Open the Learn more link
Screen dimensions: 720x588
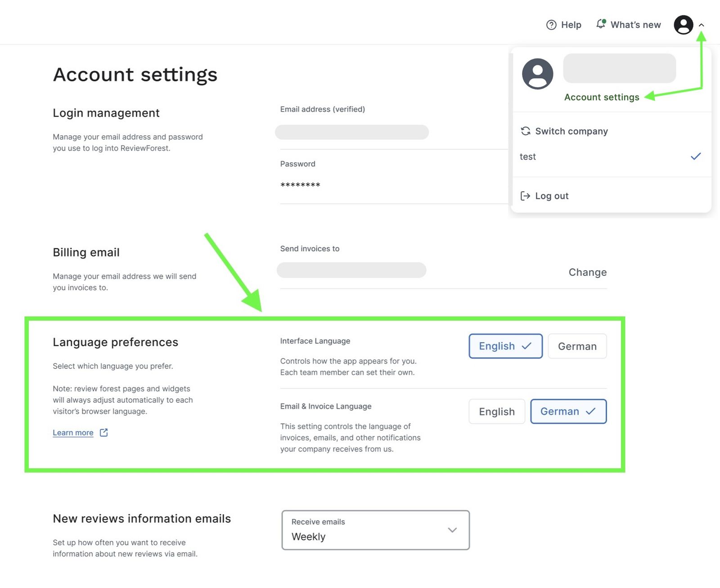click(x=73, y=432)
